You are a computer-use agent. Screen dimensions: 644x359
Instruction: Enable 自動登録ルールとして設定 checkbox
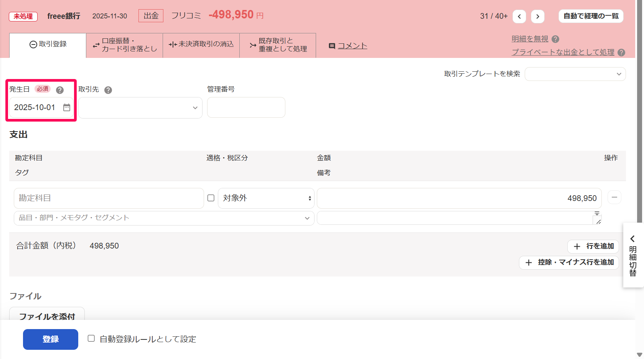point(91,338)
